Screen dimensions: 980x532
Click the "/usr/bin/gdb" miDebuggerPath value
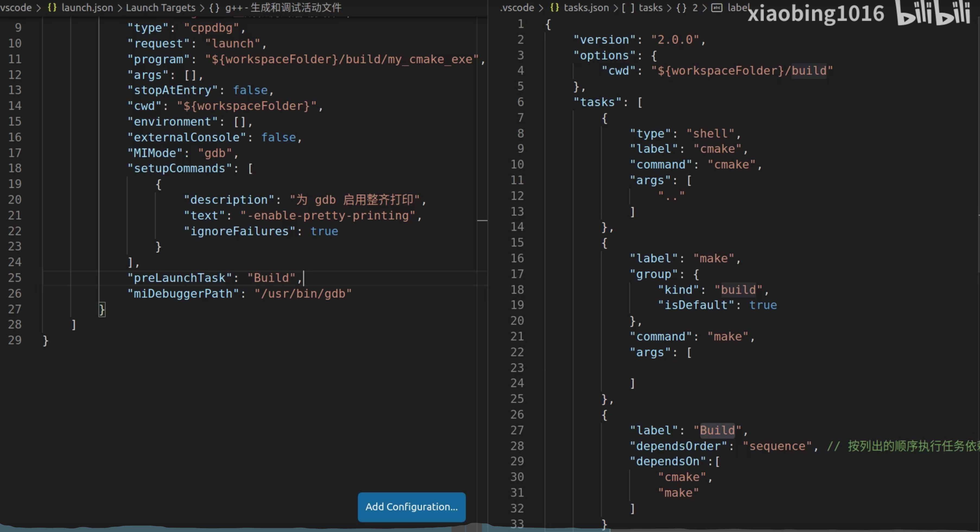pyautogui.click(x=303, y=294)
